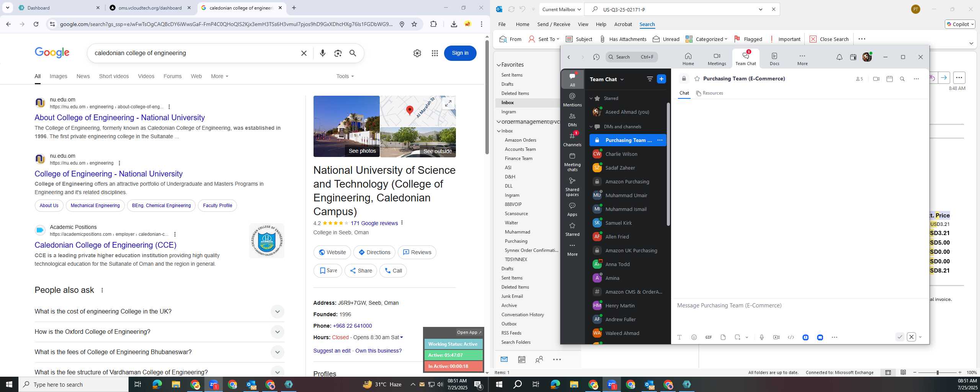This screenshot has height=392, width=980.
Task: Switch to Google Images tab
Action: coord(59,76)
